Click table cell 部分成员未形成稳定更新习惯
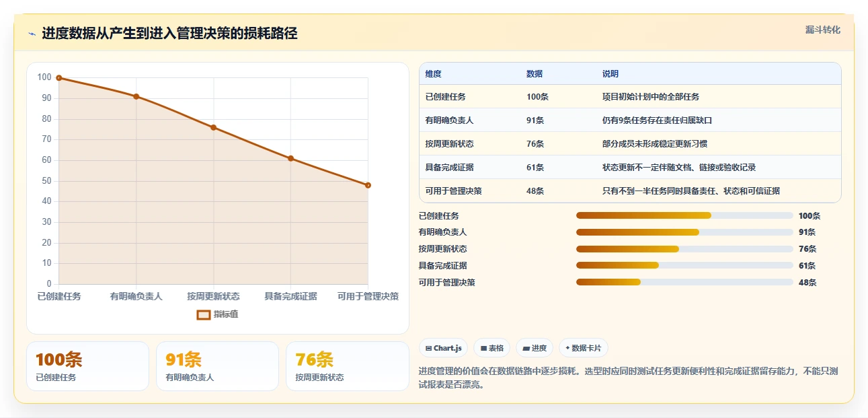868x418 pixels. click(x=655, y=144)
